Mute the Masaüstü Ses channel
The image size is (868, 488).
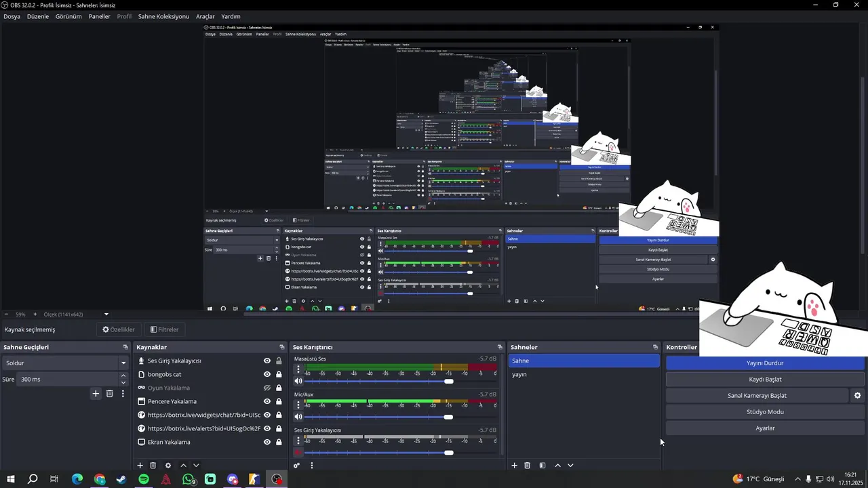pos(298,381)
